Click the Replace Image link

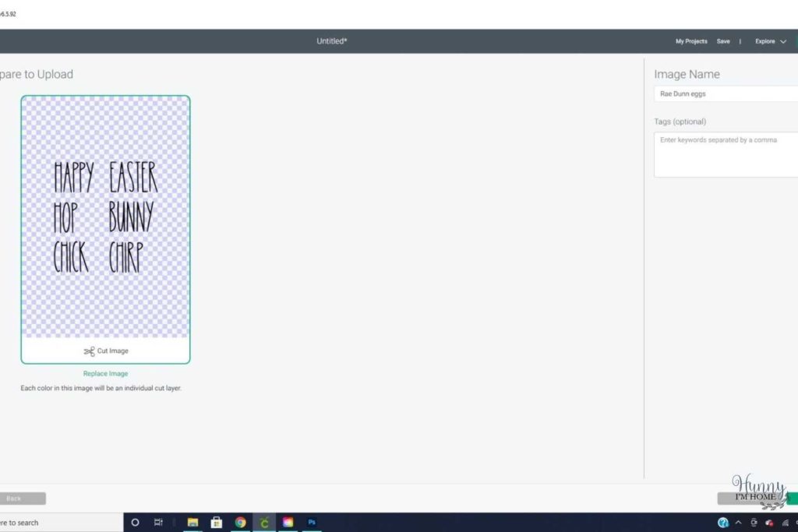105,373
